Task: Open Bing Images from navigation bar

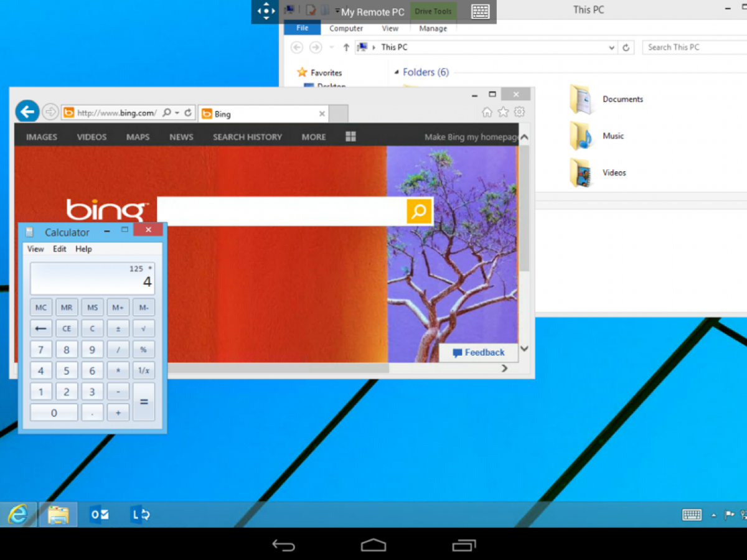Action: (42, 137)
